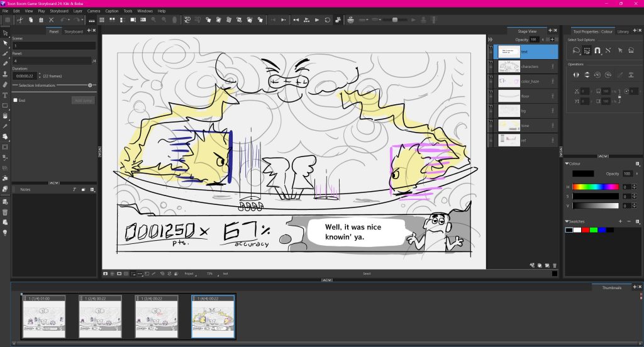Viewport: 644px width, 347px height.
Task: Select the Lasso selection option
Action: (x=576, y=50)
